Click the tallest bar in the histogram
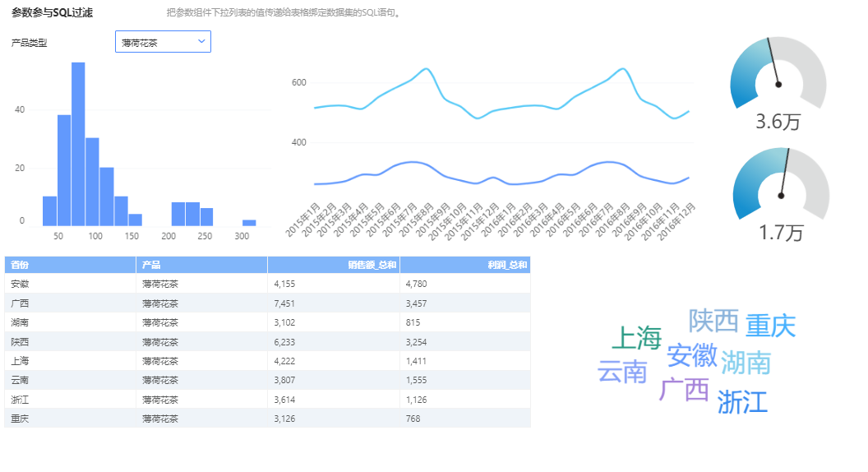The image size is (868, 472). [x=78, y=144]
